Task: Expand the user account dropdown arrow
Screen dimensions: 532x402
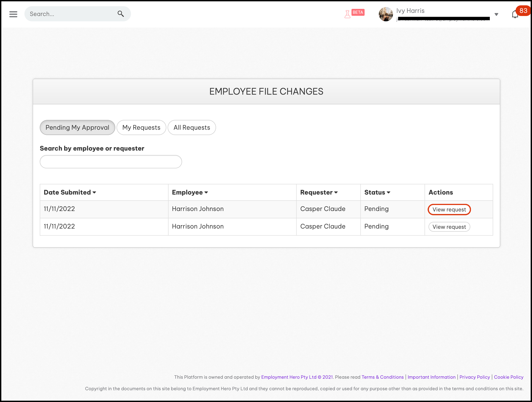Action: (496, 14)
